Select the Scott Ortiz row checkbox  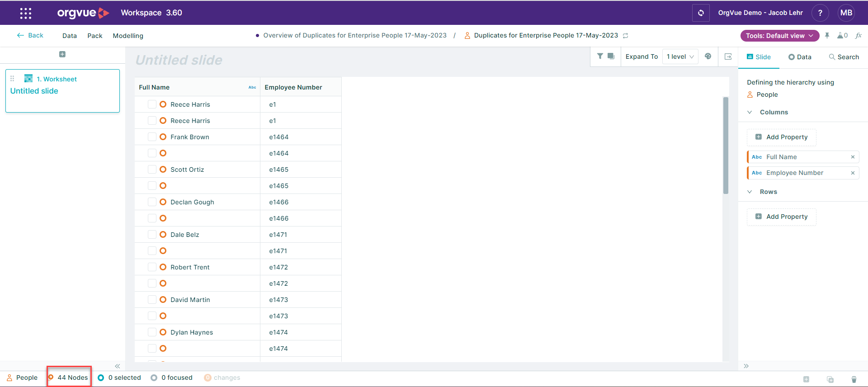[152, 170]
